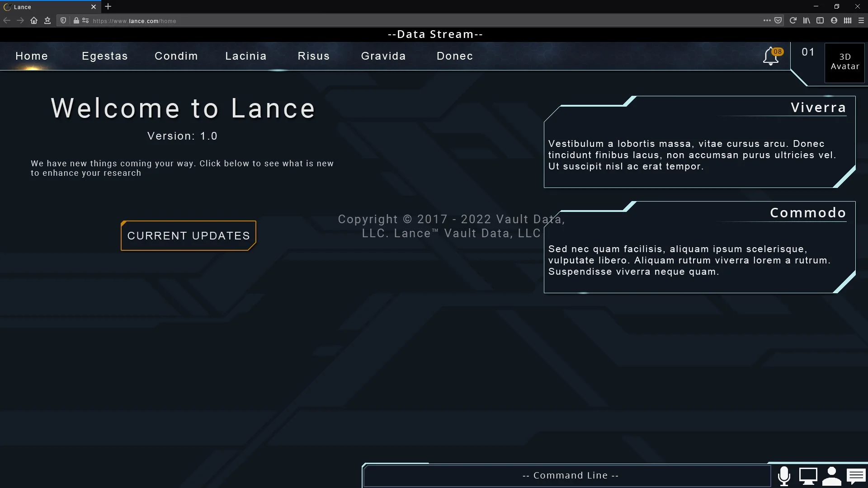868x488 pixels.
Task: Open the Gravida navigation item
Action: [x=383, y=56]
